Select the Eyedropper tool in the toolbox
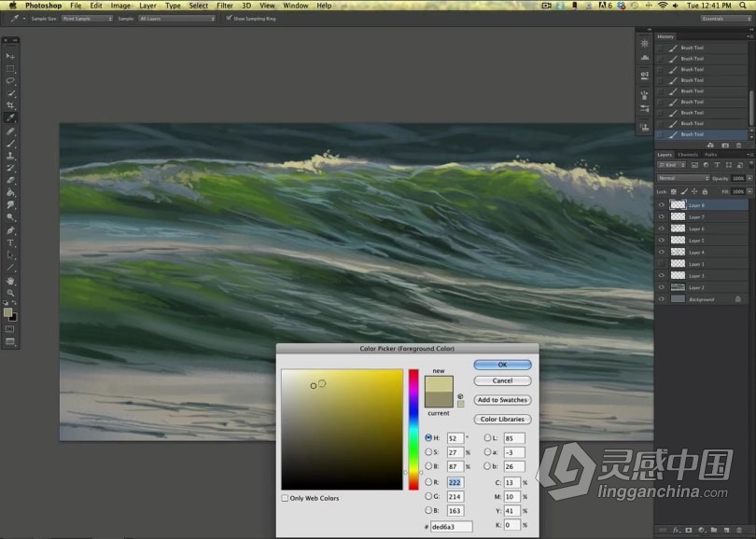This screenshot has height=539, width=756. (10, 117)
